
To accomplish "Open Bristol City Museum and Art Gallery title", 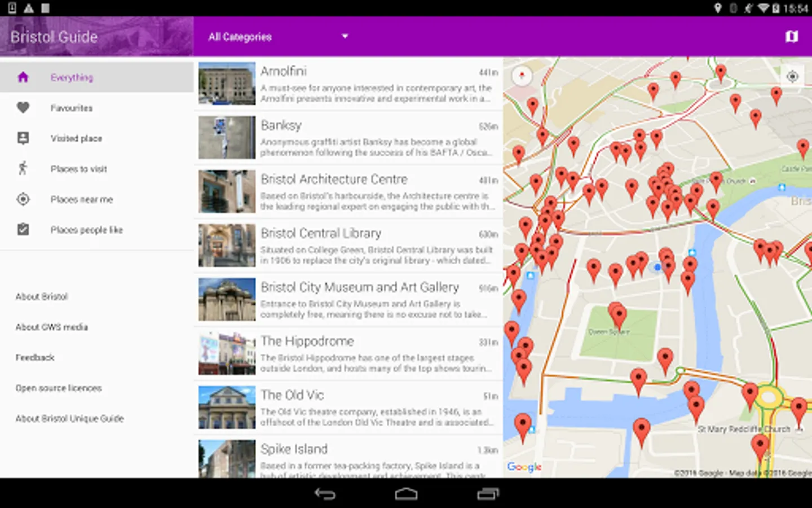I will (x=360, y=287).
